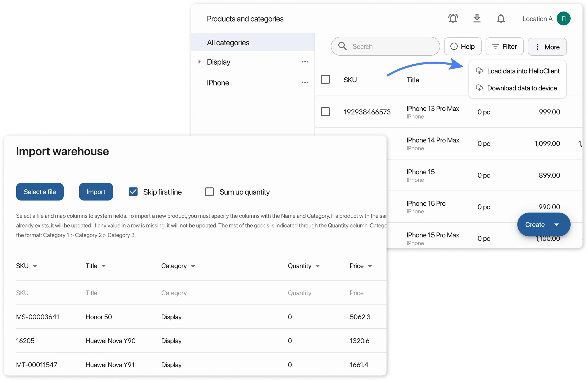Enable the Sum up quantity checkbox
This screenshot has height=381, width=588.
pos(210,192)
